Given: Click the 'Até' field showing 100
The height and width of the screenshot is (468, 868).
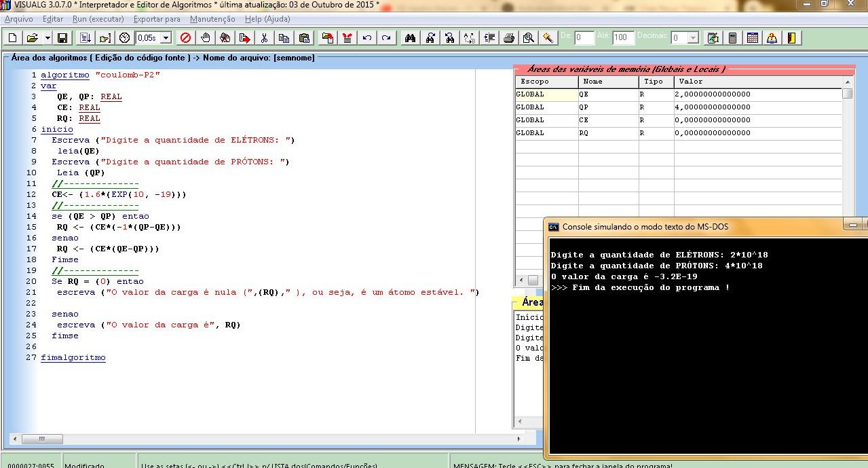Looking at the screenshot, I should [x=623, y=38].
